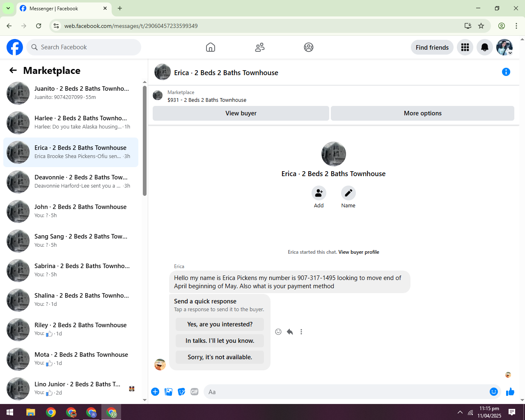Open the tab search dropdown arrow
The height and width of the screenshot is (420, 525).
tap(8, 8)
